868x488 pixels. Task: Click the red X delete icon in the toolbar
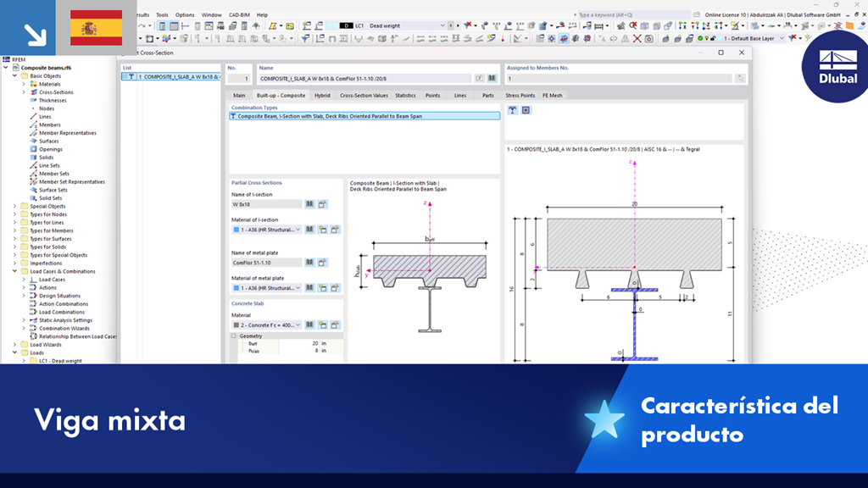click(x=637, y=39)
